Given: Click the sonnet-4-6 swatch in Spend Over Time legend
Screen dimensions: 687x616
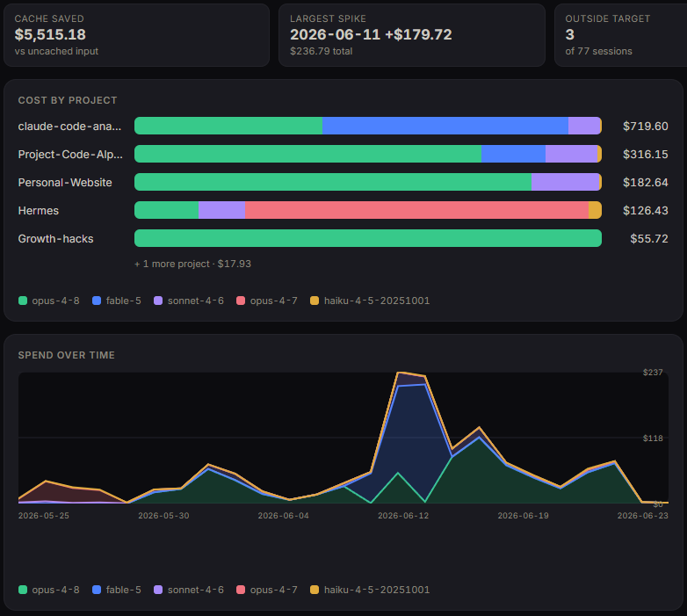Looking at the screenshot, I should point(158,590).
